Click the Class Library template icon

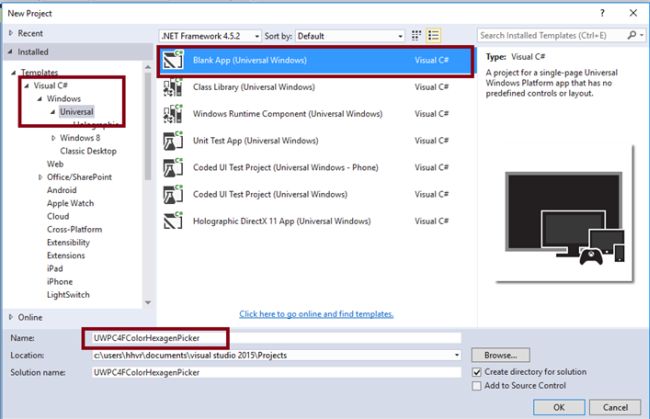point(172,87)
